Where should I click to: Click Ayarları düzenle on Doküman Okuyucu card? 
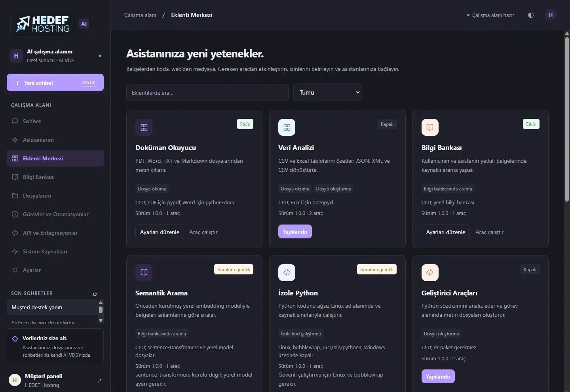click(x=160, y=232)
